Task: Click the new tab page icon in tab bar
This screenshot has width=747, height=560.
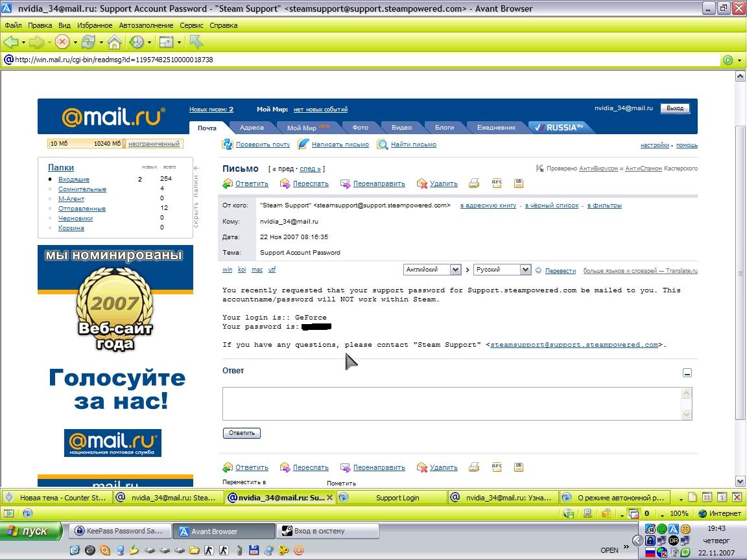Action: click(693, 497)
